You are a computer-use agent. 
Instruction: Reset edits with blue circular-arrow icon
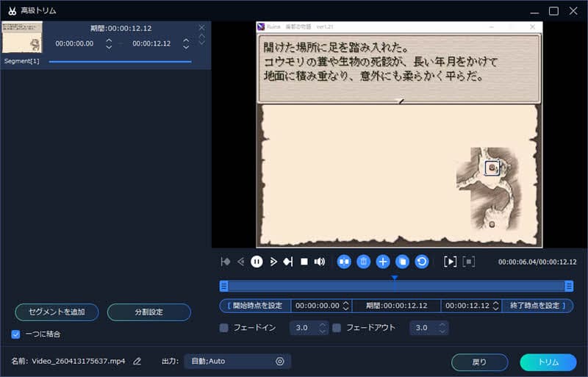coord(422,262)
